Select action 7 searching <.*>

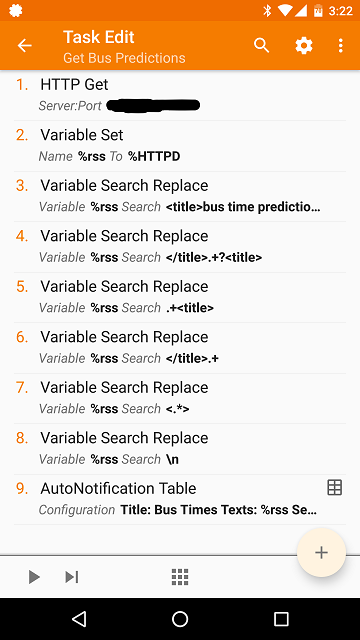click(x=180, y=398)
